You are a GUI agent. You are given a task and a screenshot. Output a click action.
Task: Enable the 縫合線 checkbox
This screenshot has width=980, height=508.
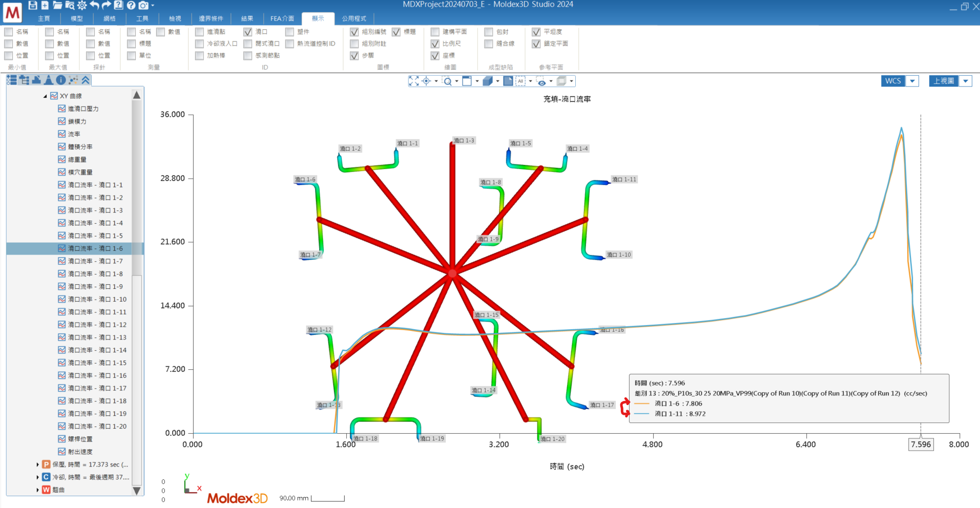[489, 44]
